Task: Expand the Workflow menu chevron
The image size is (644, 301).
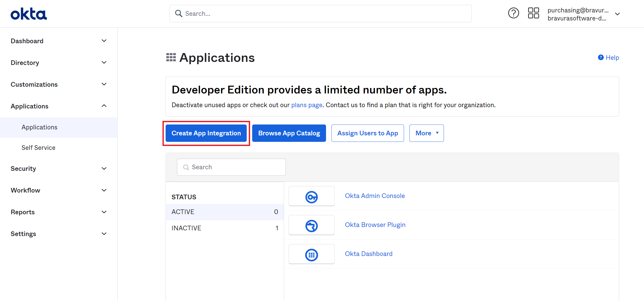Action: (x=104, y=190)
